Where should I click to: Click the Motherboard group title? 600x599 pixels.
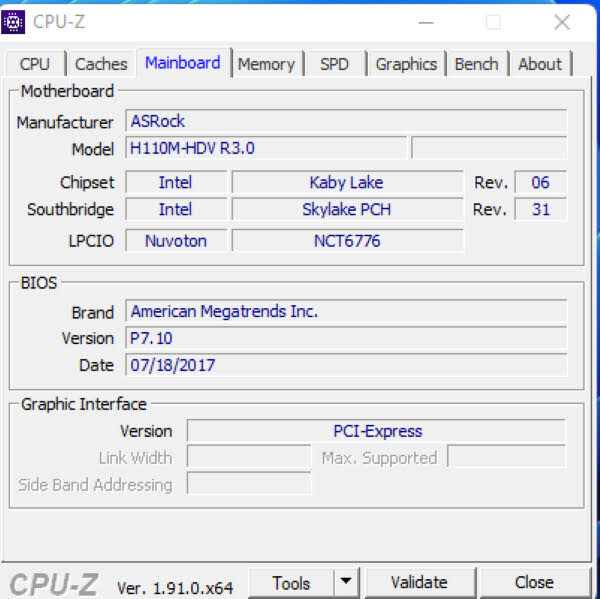67,91
